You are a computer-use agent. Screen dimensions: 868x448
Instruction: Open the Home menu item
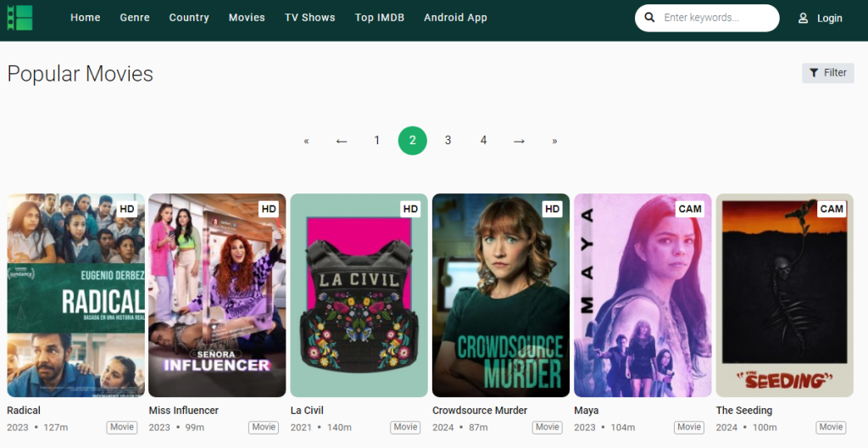pyautogui.click(x=86, y=18)
